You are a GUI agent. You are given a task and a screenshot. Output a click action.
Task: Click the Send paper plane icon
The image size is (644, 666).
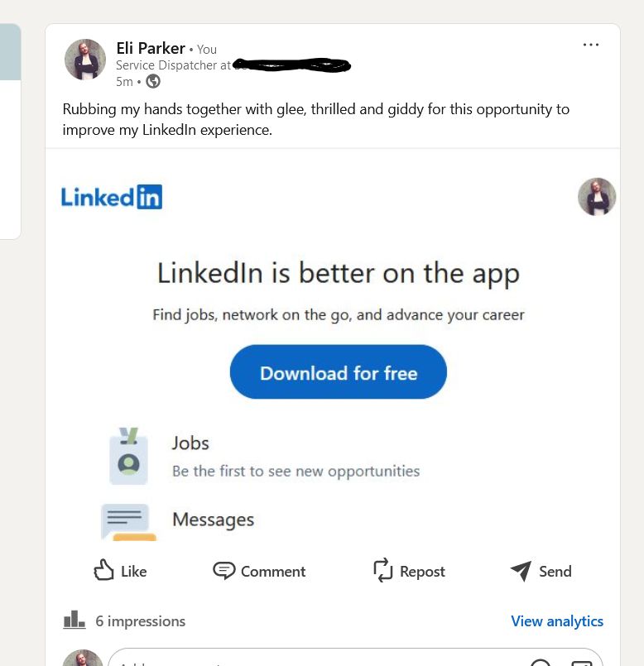click(x=520, y=571)
